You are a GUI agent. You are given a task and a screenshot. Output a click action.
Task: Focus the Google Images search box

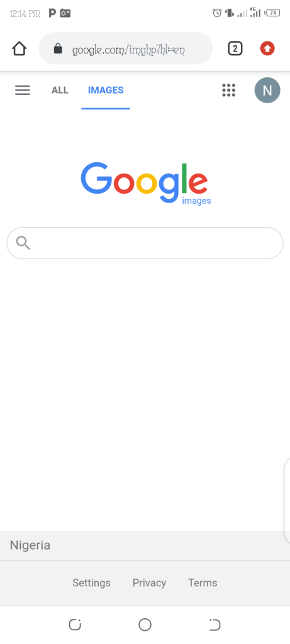point(145,243)
